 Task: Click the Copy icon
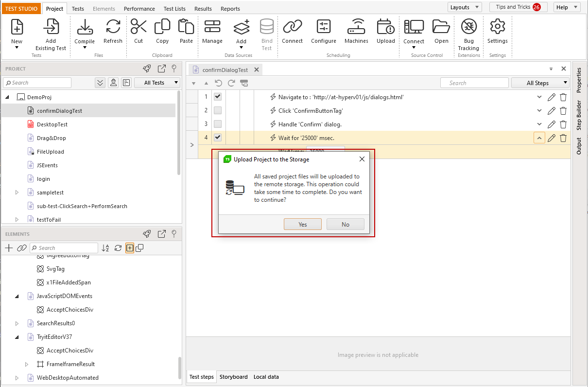click(162, 27)
